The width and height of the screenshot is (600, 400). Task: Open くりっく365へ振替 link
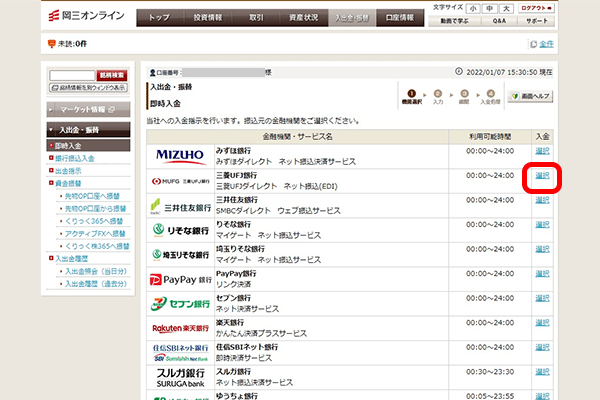(x=94, y=221)
